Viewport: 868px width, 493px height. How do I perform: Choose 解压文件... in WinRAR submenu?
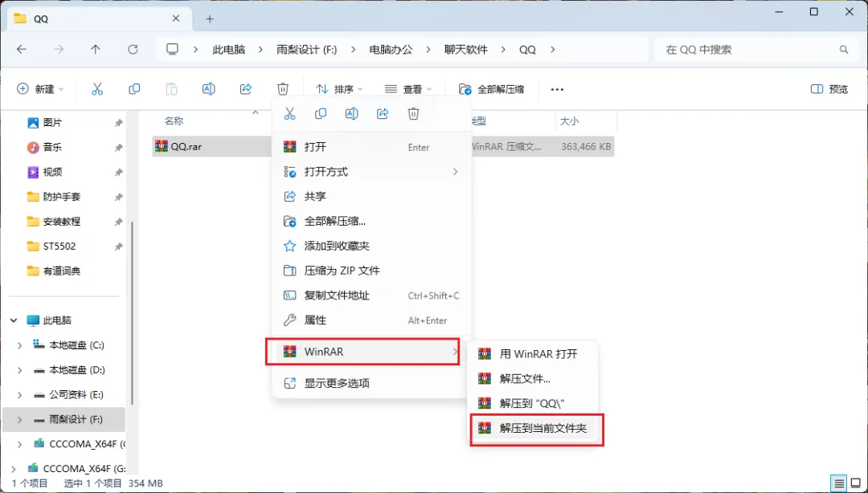(533, 379)
